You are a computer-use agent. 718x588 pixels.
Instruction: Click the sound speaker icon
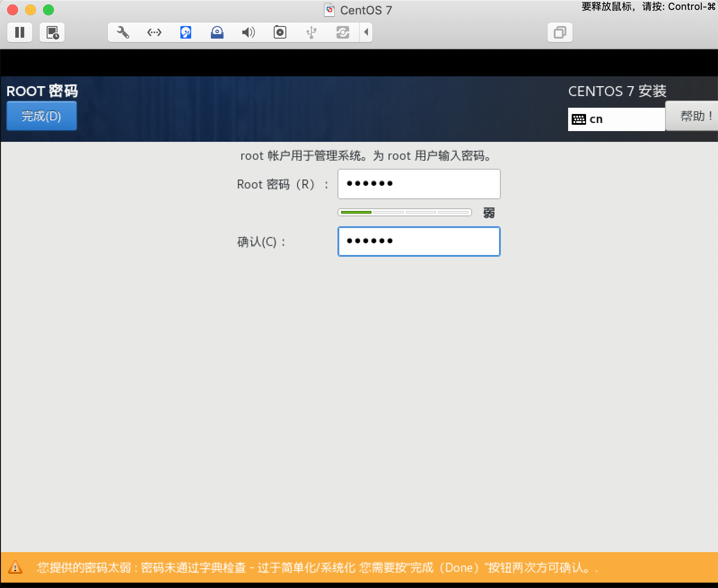(x=248, y=32)
